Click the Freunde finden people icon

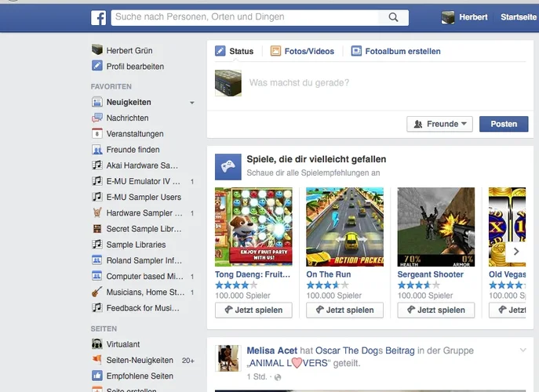click(x=97, y=149)
